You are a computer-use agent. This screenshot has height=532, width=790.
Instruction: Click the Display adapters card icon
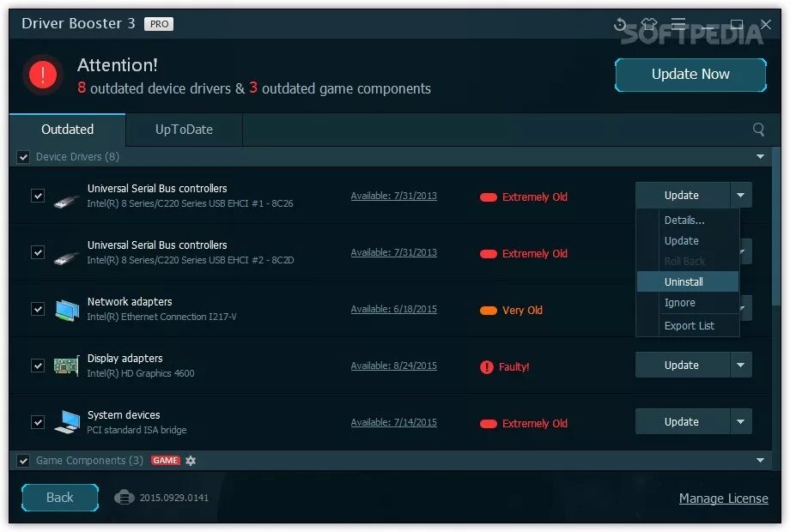(x=66, y=366)
